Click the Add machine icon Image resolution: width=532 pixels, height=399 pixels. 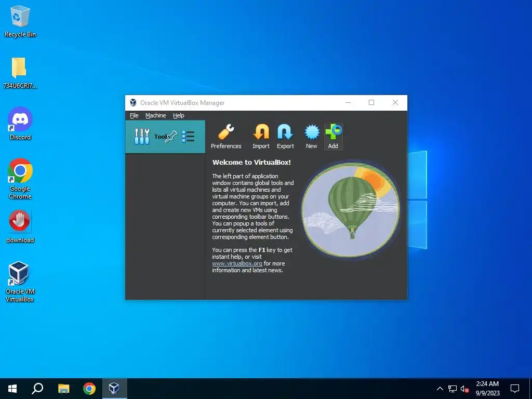coord(333,137)
